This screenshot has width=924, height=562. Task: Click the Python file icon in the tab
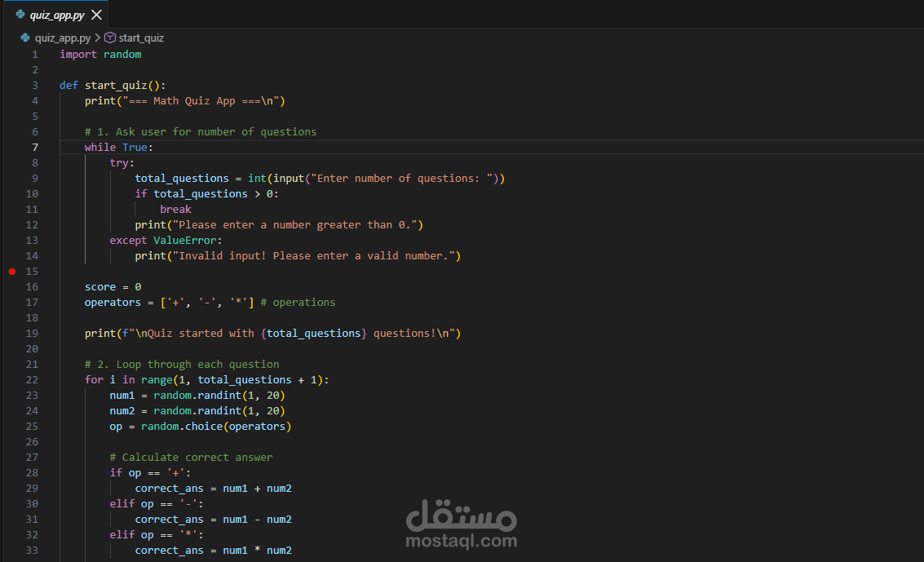tap(20, 14)
